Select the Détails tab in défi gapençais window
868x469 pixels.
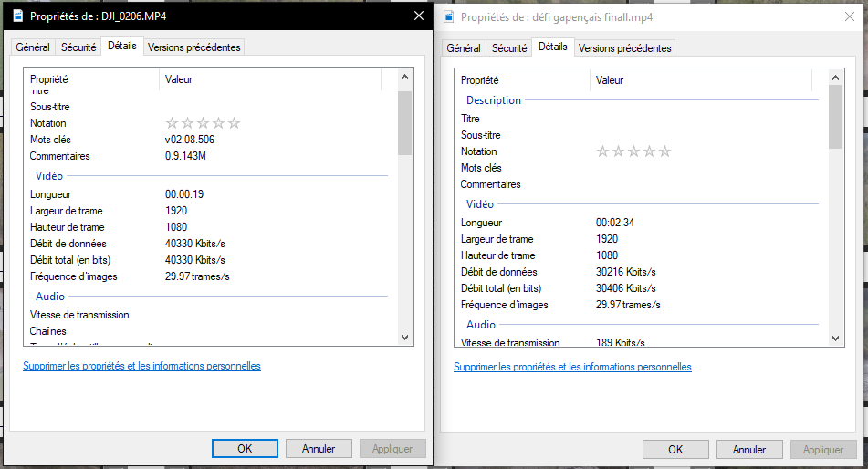coord(552,47)
